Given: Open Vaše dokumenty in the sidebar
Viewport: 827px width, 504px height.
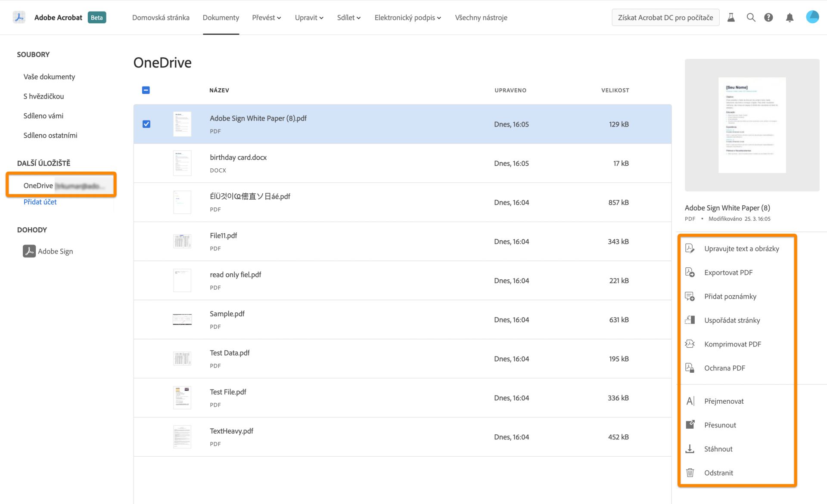Looking at the screenshot, I should coord(49,77).
